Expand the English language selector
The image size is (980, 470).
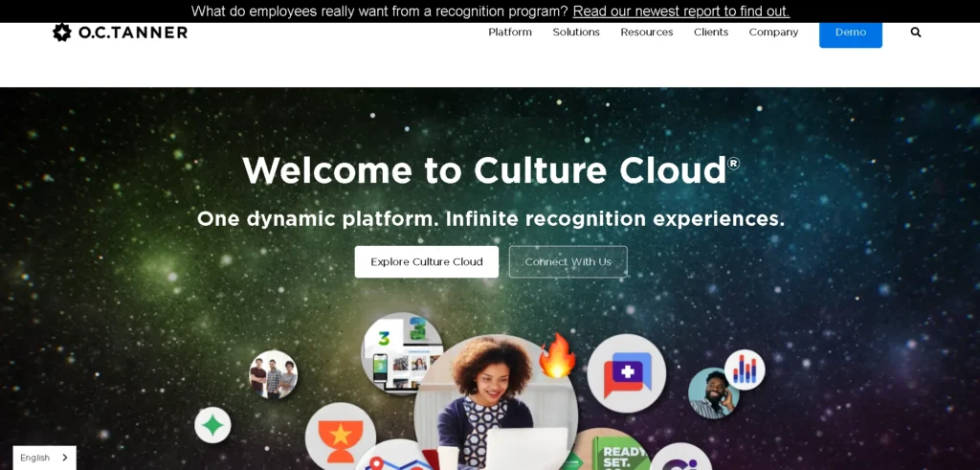44,458
